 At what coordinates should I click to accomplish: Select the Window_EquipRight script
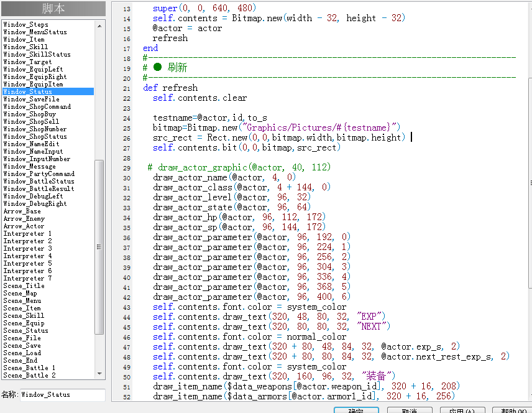35,77
